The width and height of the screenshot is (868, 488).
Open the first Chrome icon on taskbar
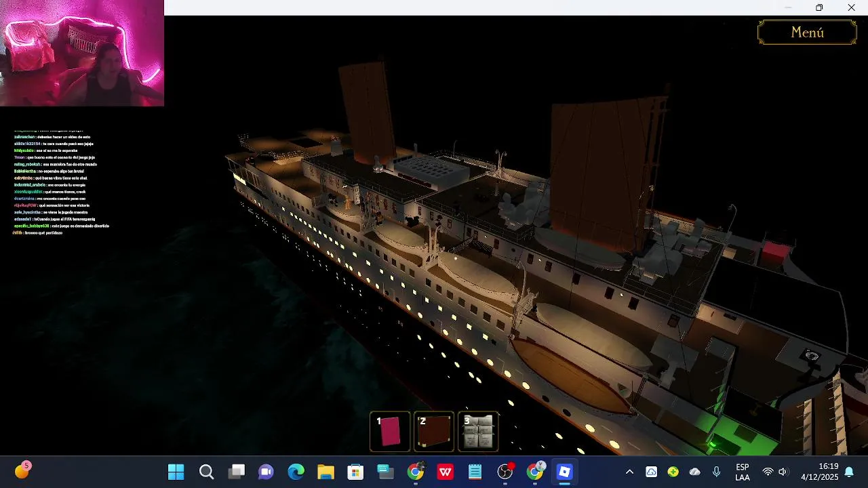[415, 472]
